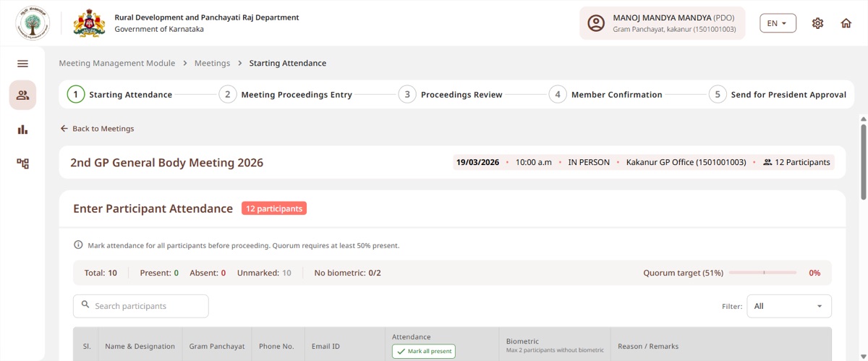Image resolution: width=868 pixels, height=361 pixels.
Task: Click the Present: 0 stat
Action: point(159,273)
